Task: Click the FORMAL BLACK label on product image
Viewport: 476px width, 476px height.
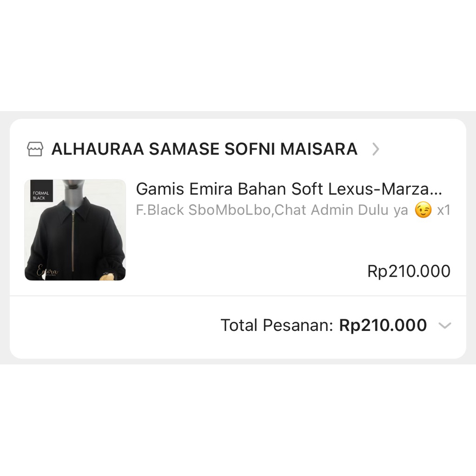Action: pyautogui.click(x=41, y=195)
